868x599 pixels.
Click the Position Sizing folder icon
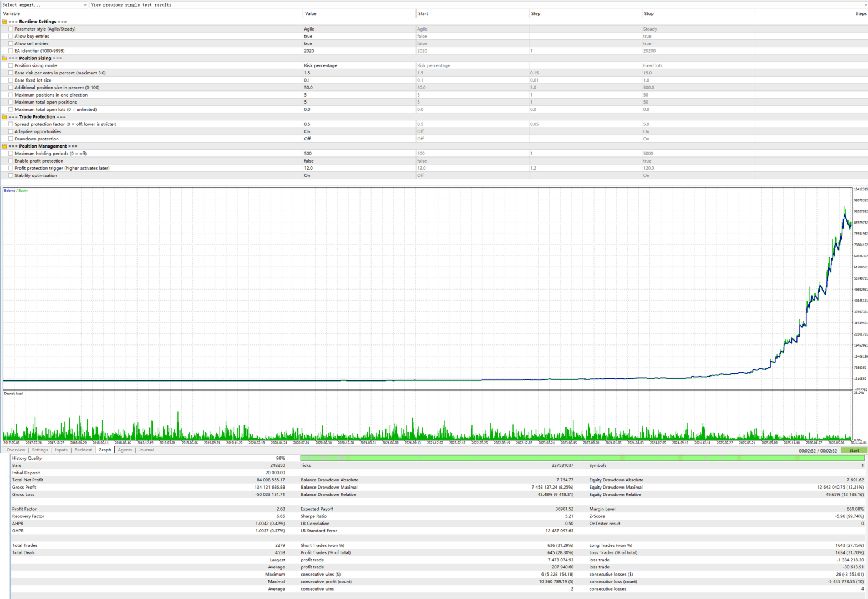pos(4,58)
